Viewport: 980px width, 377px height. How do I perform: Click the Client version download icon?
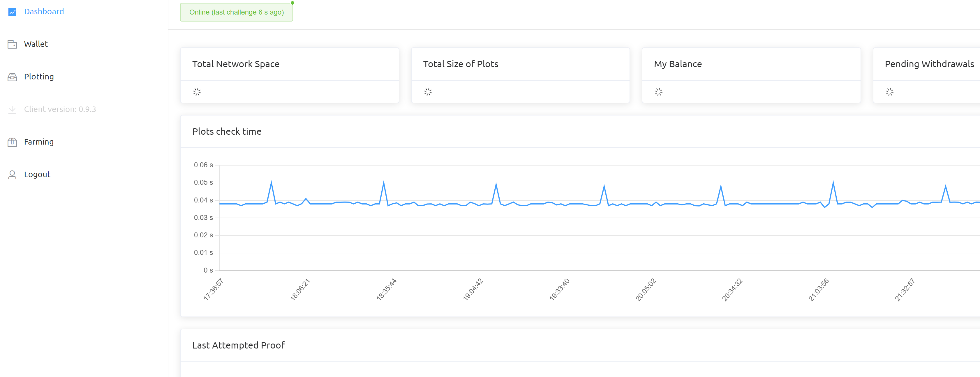coord(12,109)
